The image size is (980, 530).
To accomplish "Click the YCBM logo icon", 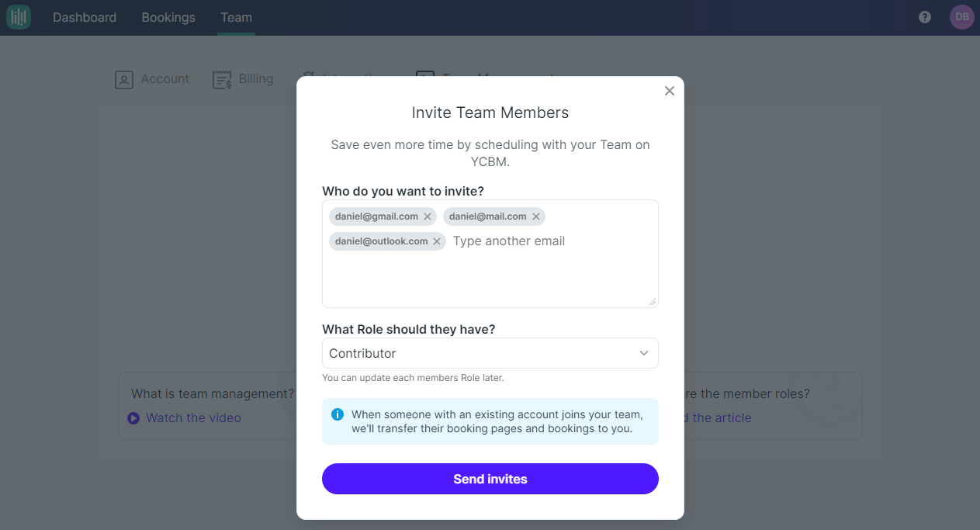I will (19, 17).
